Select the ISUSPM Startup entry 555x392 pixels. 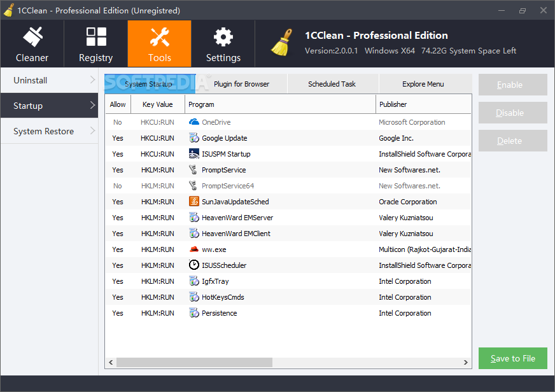226,154
